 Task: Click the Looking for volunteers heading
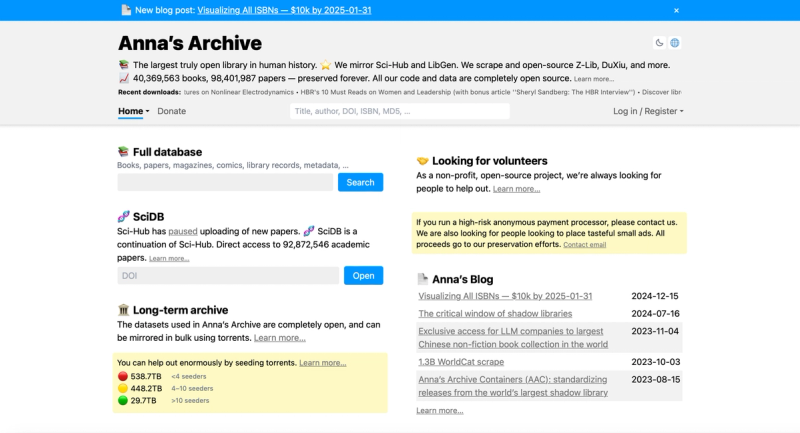click(490, 161)
